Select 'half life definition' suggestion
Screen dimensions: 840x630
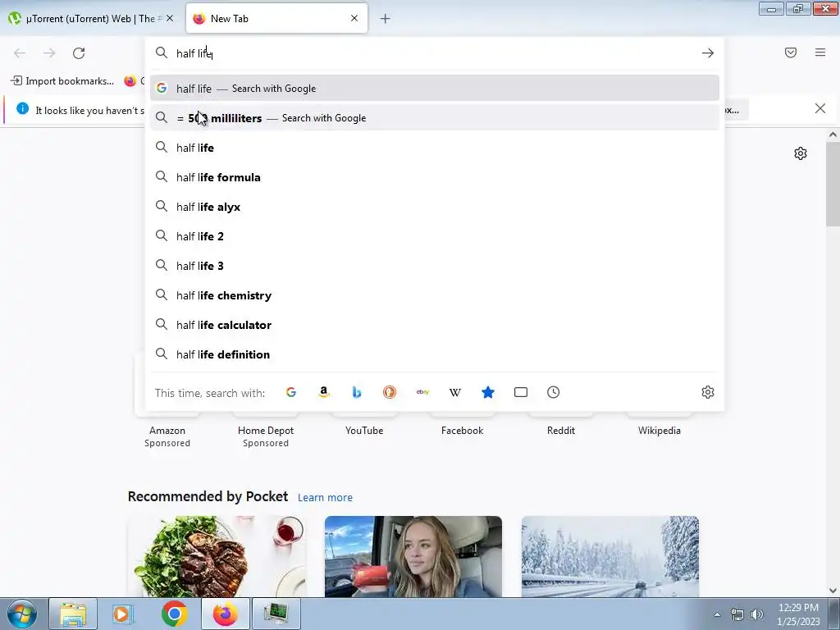click(435, 354)
